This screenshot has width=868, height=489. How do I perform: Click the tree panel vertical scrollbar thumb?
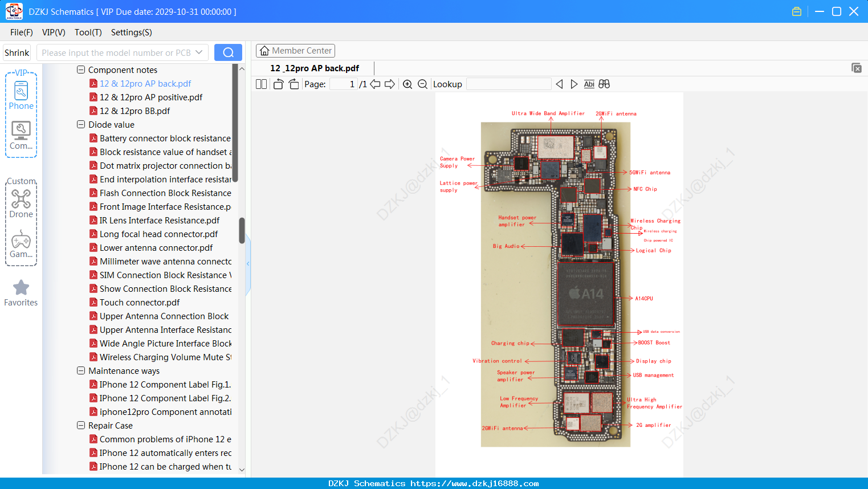(x=242, y=230)
